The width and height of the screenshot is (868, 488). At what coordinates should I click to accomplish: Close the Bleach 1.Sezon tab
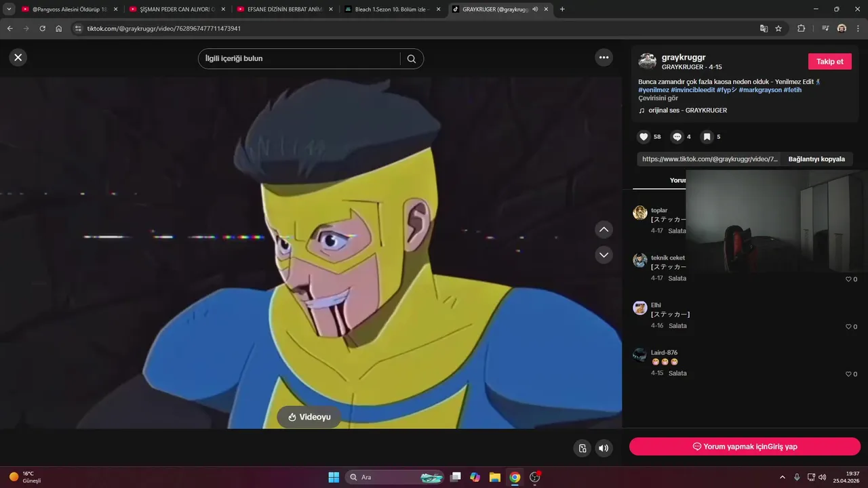(x=438, y=9)
